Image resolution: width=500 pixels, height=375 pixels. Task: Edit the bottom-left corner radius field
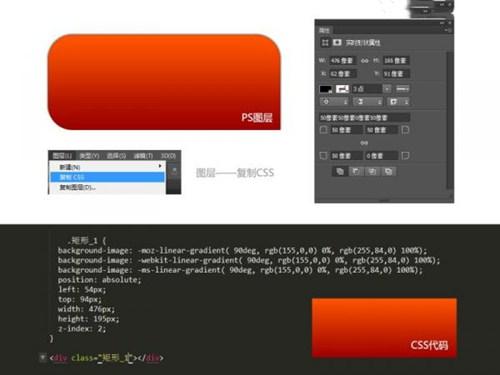point(346,156)
